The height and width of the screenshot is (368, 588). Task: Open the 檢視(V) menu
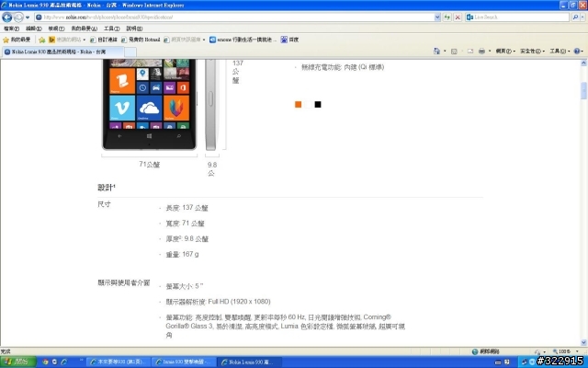(x=56, y=29)
